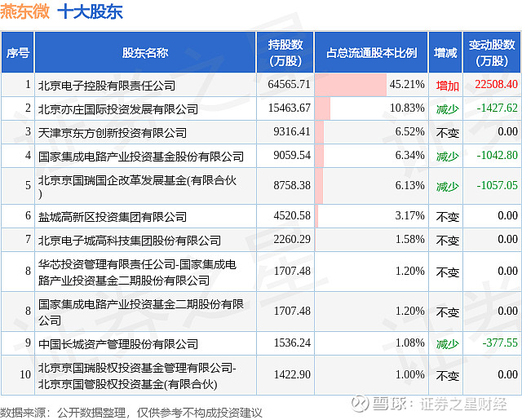This screenshot has height=420, width=522.
Task: Click the 燕东微 title text
Action: coord(24,11)
